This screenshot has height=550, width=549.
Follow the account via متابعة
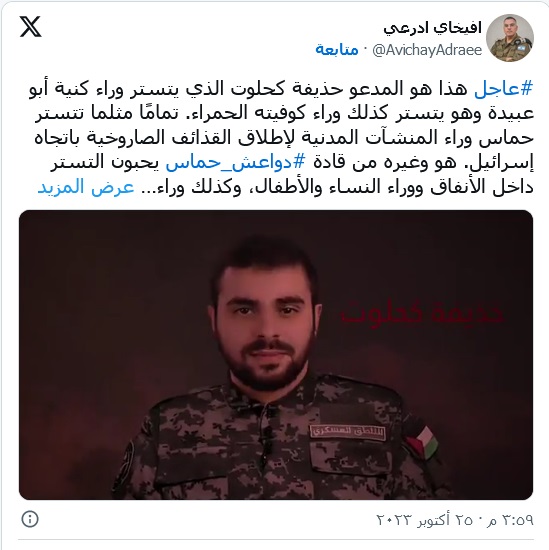pos(337,49)
